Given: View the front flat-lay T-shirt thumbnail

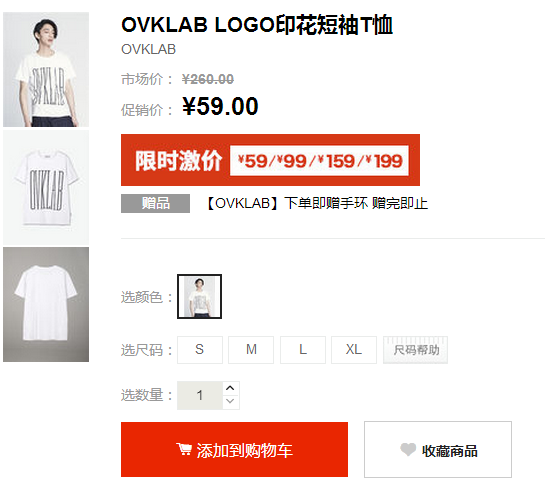Looking at the screenshot, I should (x=46, y=188).
